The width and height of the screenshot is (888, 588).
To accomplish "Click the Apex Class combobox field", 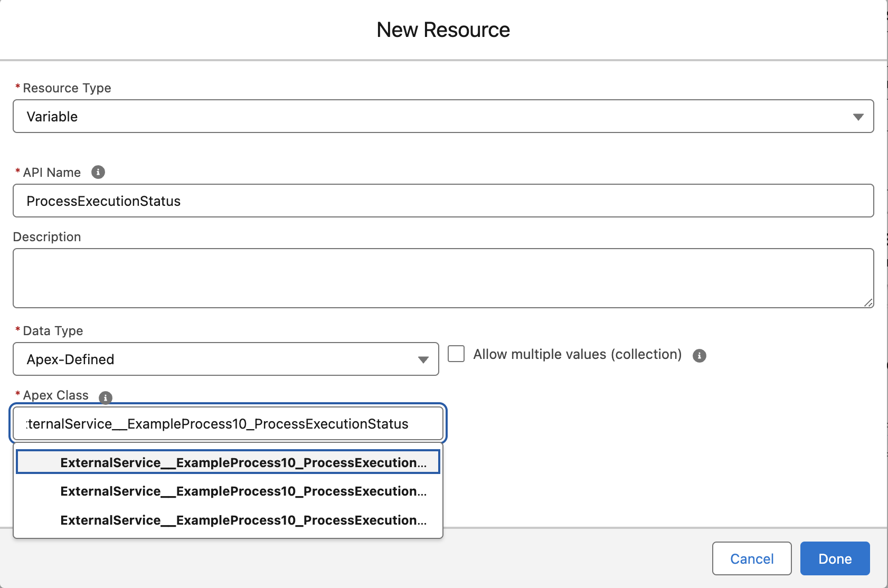I will [228, 423].
